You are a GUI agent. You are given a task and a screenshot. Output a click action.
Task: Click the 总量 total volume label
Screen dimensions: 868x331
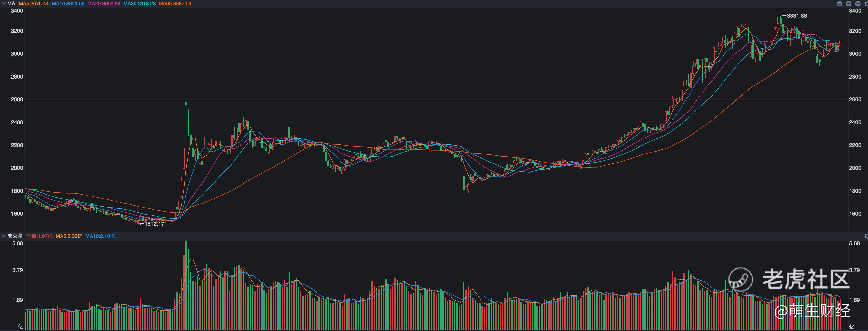click(x=39, y=236)
